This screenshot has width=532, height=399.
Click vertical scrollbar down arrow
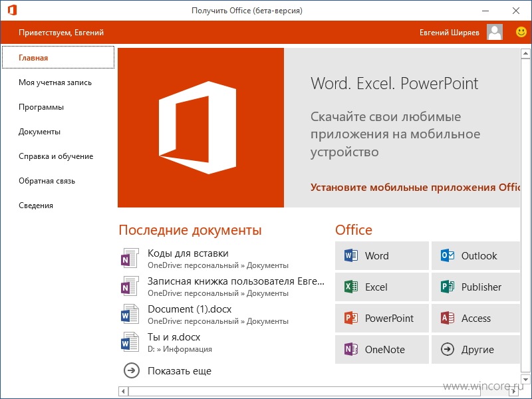[525, 379]
